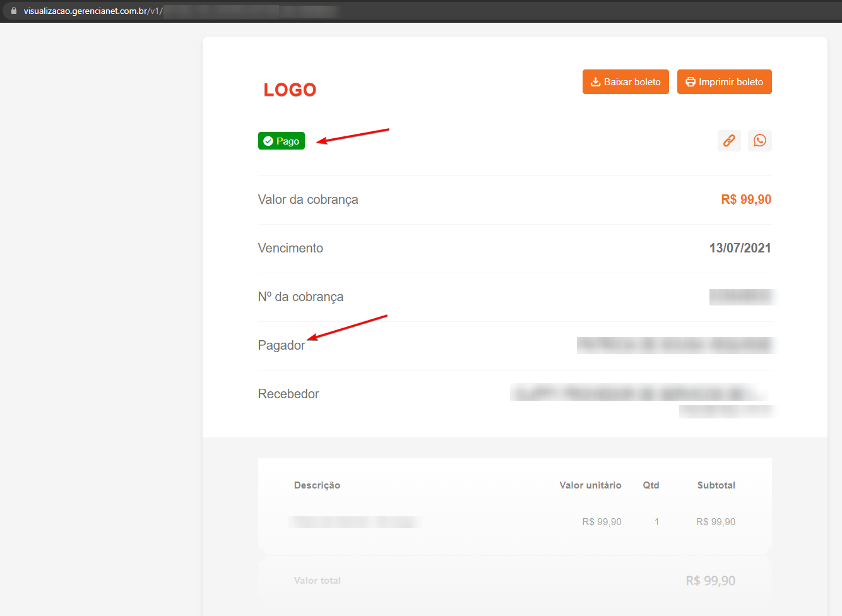Click the Qtd column header
The height and width of the screenshot is (616, 842).
pos(651,485)
